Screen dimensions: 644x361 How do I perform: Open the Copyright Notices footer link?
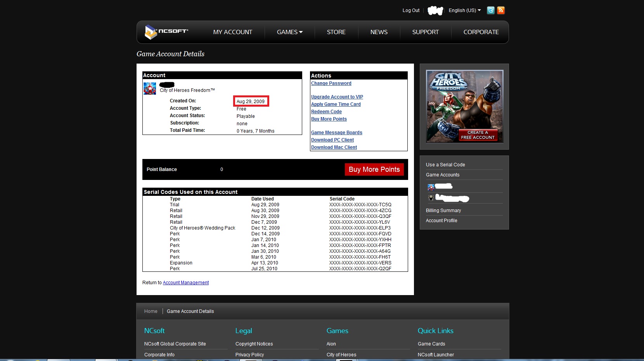tap(254, 344)
